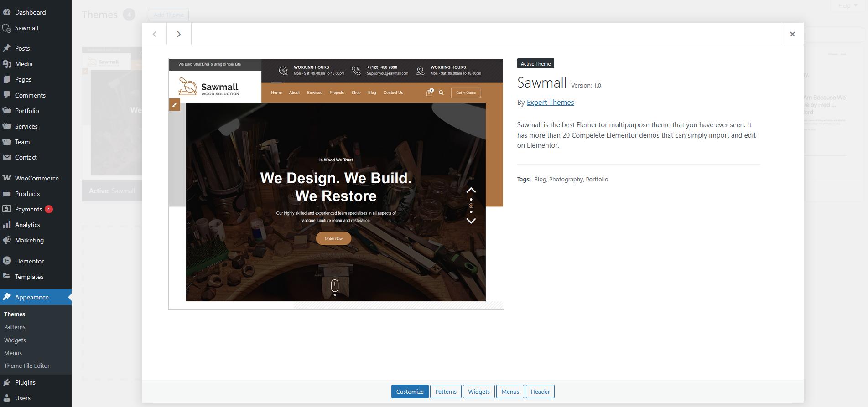This screenshot has width=868, height=407.
Task: Click the Team folder icon
Action: click(x=7, y=142)
